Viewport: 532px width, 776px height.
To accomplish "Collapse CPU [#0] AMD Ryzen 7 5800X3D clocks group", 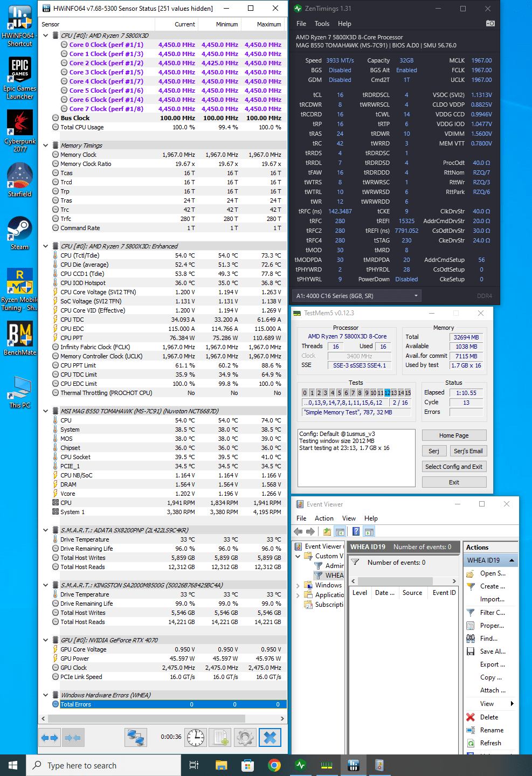I will pos(46,36).
